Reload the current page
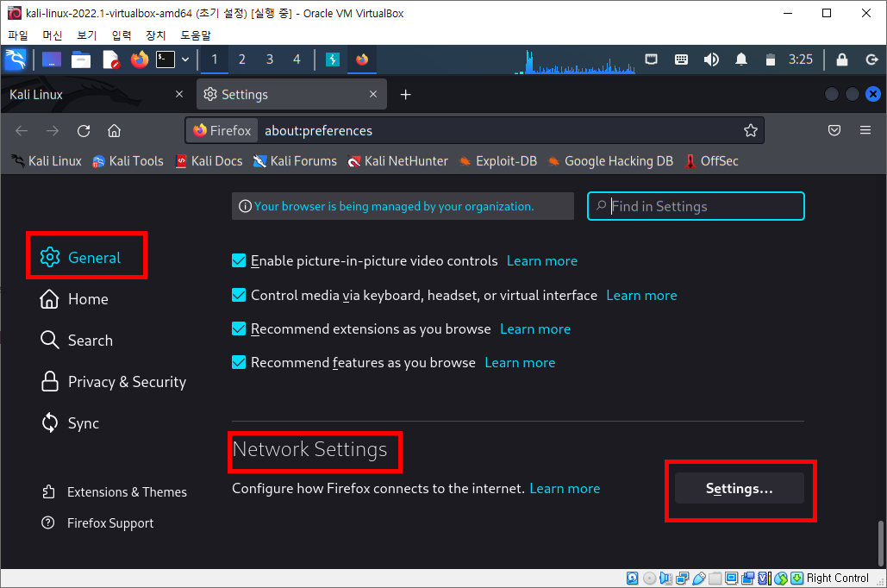Image resolution: width=887 pixels, height=588 pixels. pyautogui.click(x=84, y=131)
